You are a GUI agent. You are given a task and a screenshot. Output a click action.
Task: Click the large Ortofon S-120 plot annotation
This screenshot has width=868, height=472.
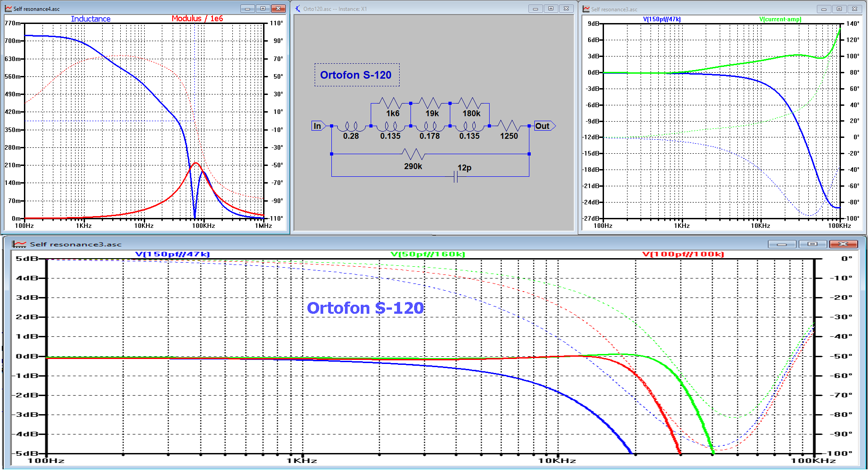[x=365, y=308]
